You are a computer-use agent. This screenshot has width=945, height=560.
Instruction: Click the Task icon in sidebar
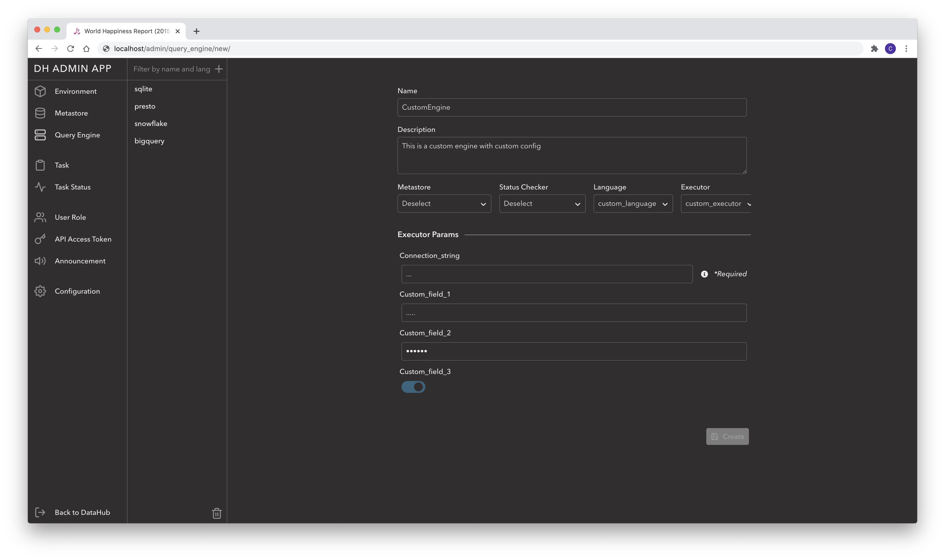[40, 165]
